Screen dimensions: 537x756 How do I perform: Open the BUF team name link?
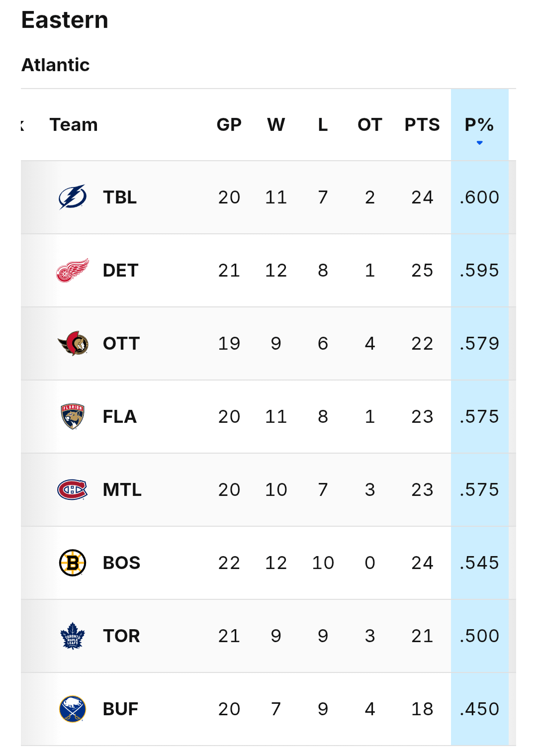pos(120,709)
